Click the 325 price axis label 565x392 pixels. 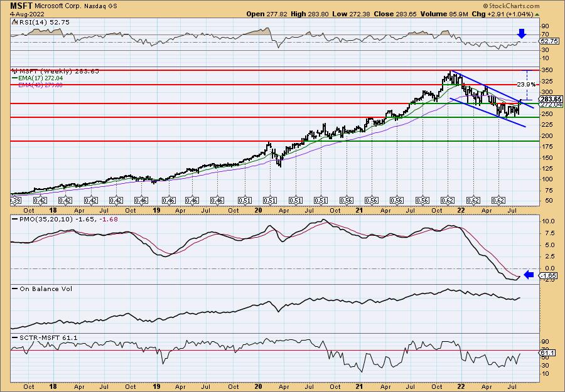click(547, 81)
